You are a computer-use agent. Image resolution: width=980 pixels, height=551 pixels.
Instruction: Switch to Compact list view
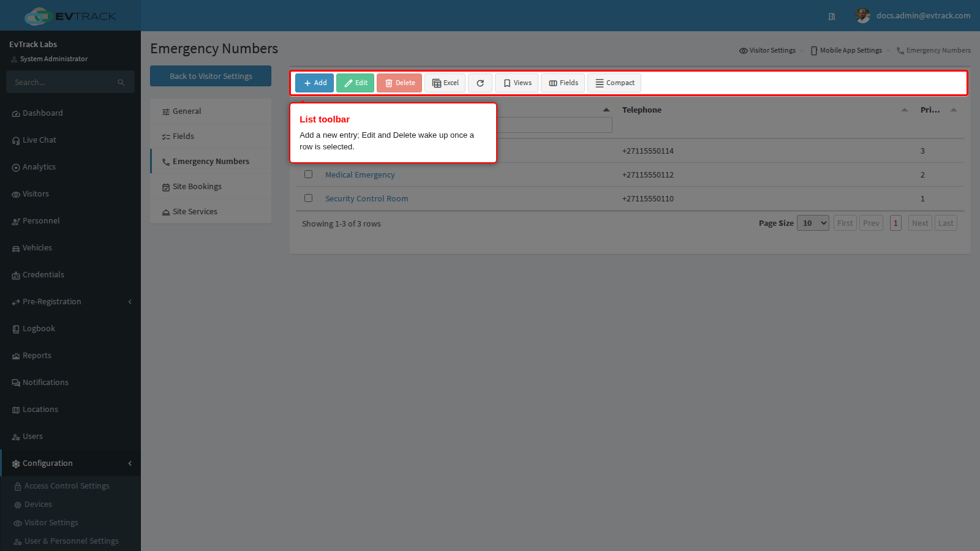[614, 83]
